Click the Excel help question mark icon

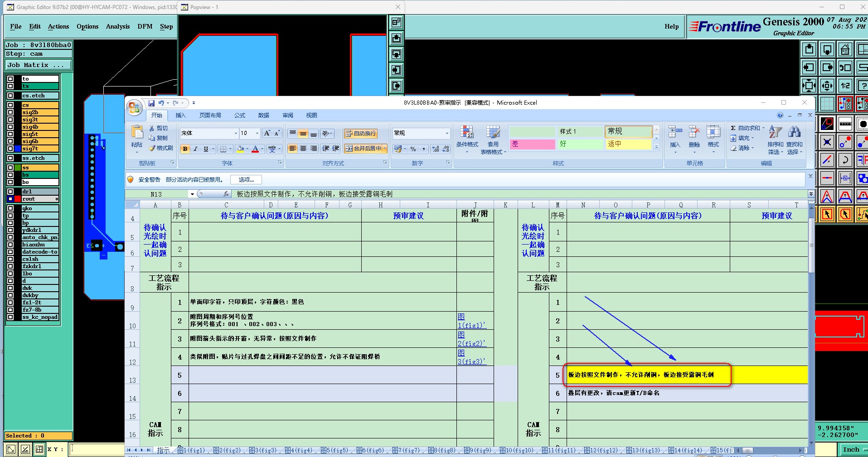pyautogui.click(x=780, y=115)
